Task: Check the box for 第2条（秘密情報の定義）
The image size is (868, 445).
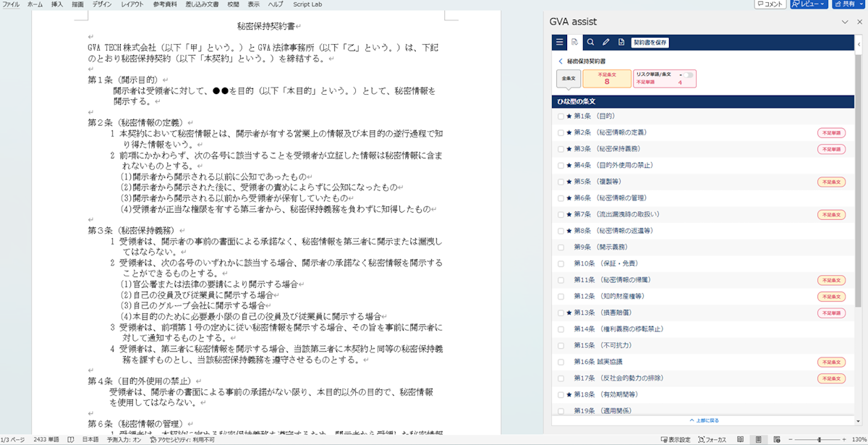Action: (561, 132)
